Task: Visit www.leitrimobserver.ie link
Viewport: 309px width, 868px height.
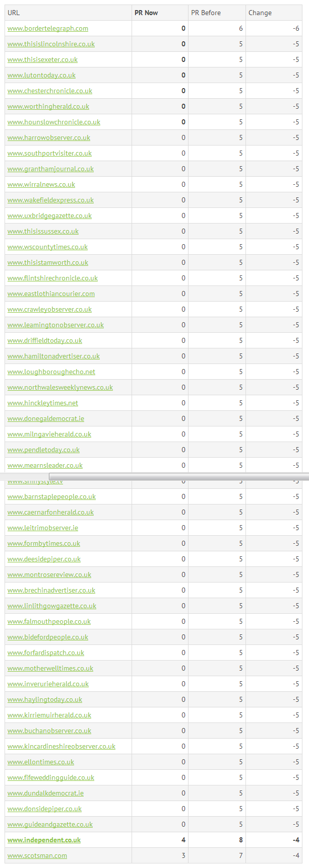Action: [43, 528]
